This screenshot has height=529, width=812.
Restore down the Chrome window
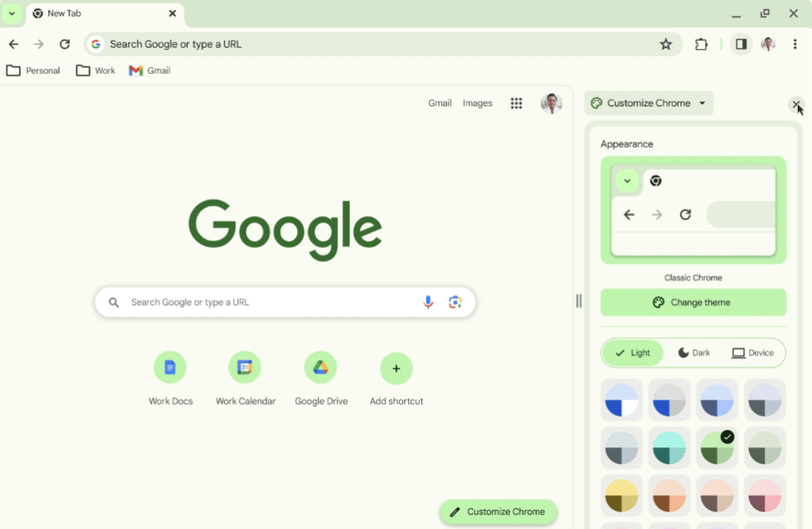point(765,13)
